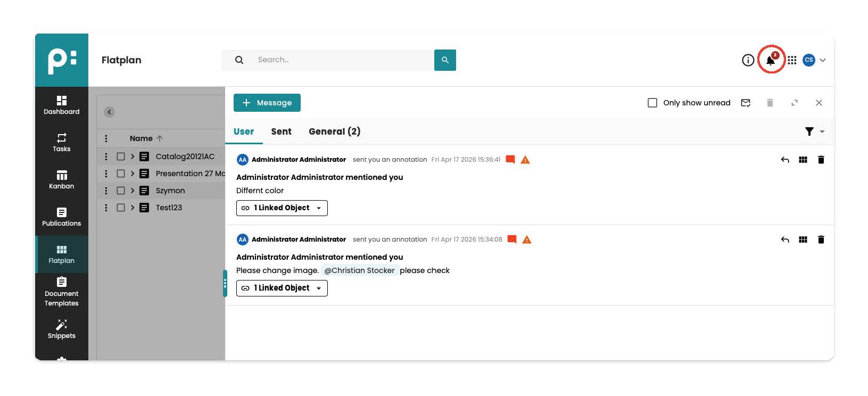
Task: Expand the Szymon row
Action: coord(133,191)
